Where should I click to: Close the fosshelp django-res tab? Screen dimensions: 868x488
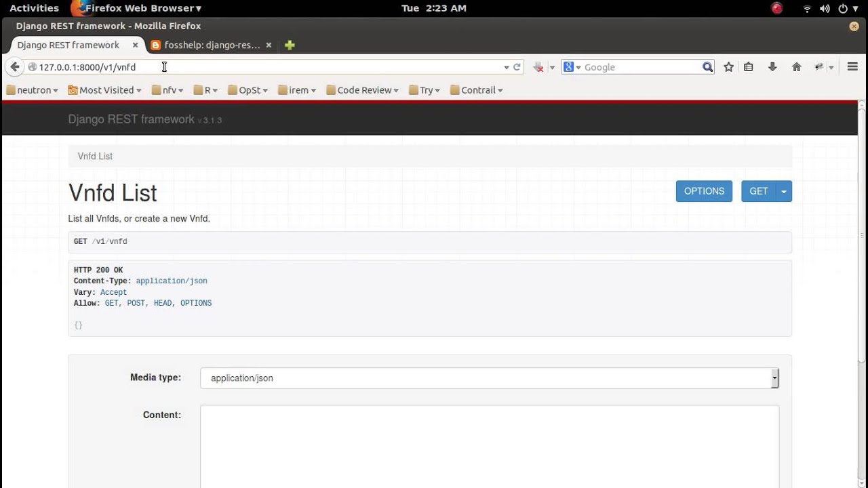click(269, 45)
